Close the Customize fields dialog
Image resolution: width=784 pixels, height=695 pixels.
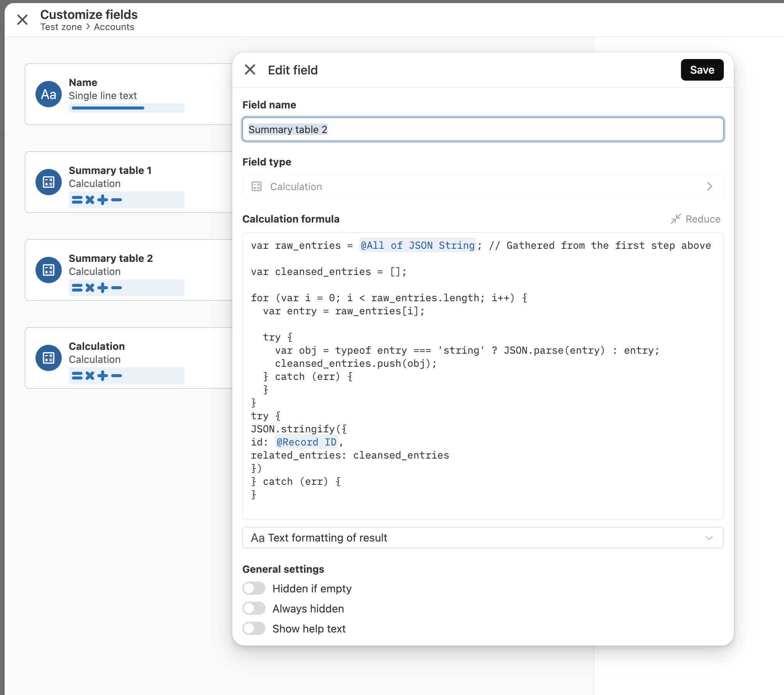click(x=22, y=20)
